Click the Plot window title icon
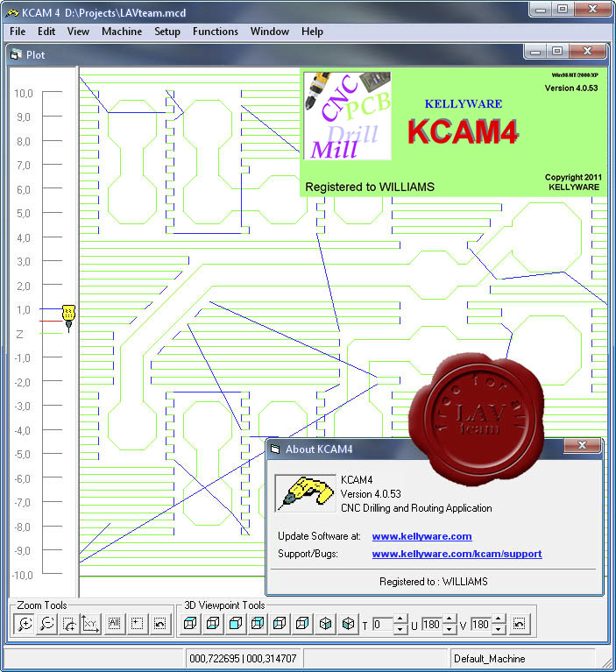Image resolution: width=616 pixels, height=672 pixels. click(16, 55)
